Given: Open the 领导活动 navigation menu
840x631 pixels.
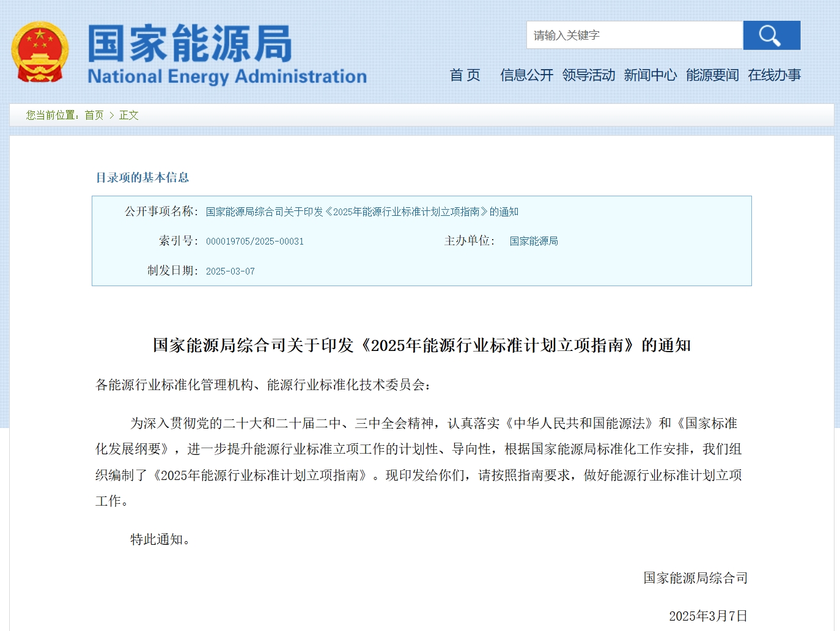Looking at the screenshot, I should 589,75.
